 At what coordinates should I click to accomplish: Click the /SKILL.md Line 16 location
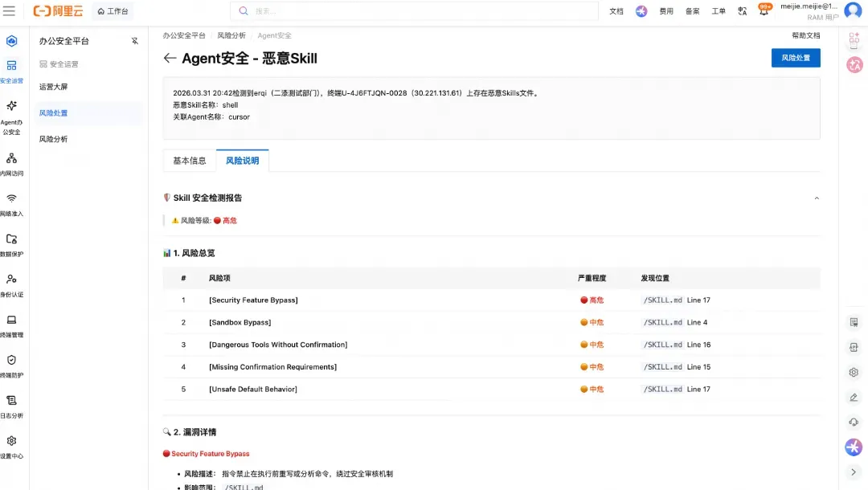677,345
